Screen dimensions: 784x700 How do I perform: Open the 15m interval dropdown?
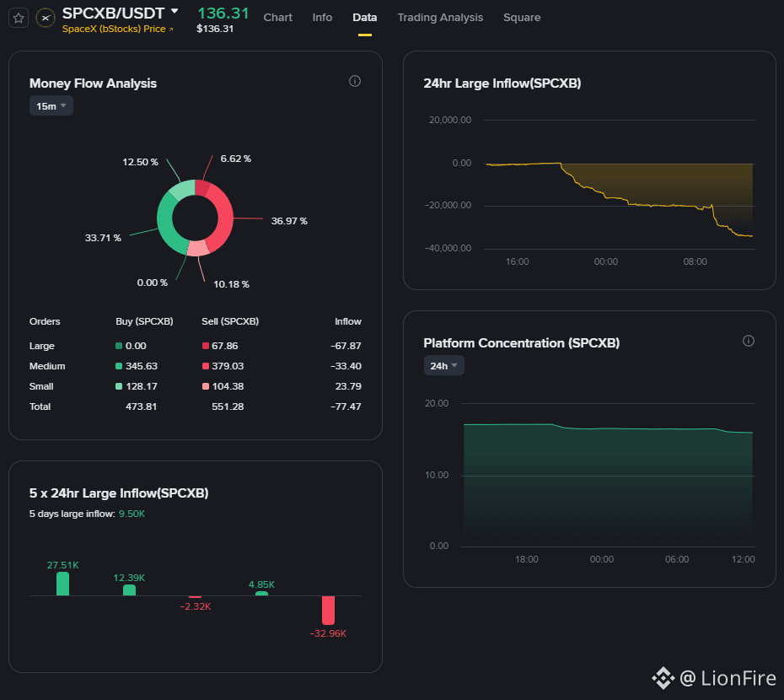[x=51, y=106]
